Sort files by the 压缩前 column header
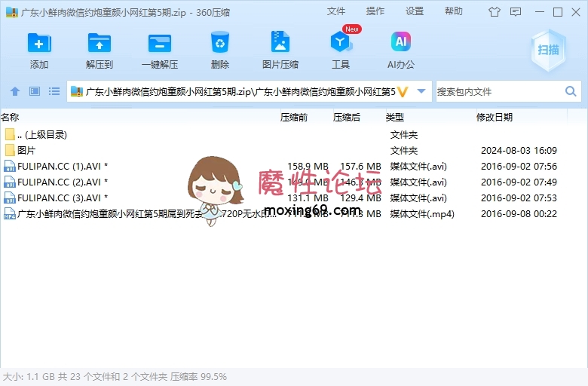This screenshot has height=386, width=588. [294, 117]
